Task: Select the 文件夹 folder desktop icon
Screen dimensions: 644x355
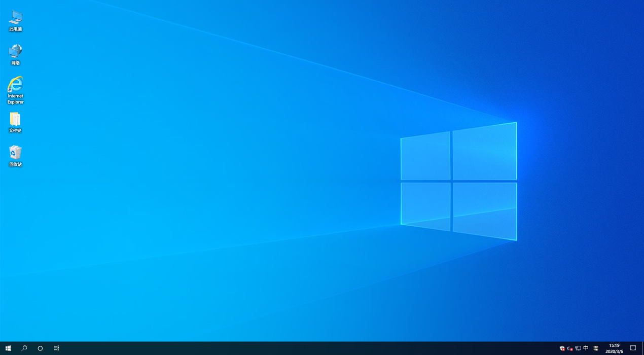Action: [x=15, y=122]
